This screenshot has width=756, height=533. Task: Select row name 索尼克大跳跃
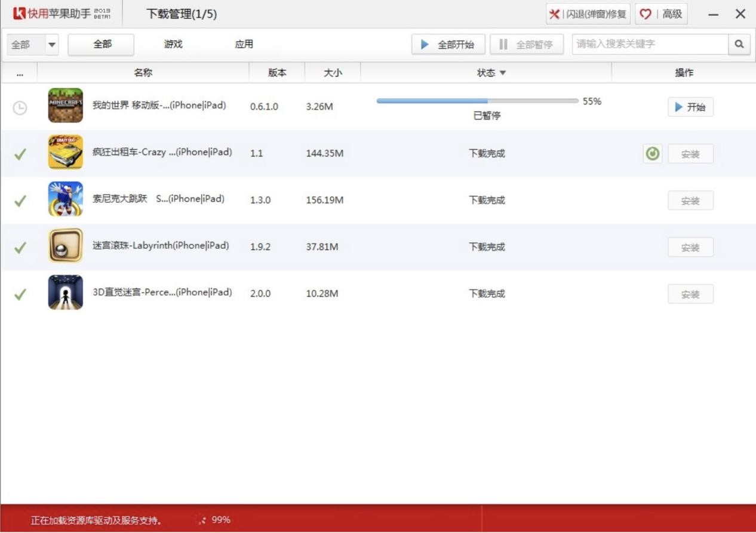(x=158, y=199)
